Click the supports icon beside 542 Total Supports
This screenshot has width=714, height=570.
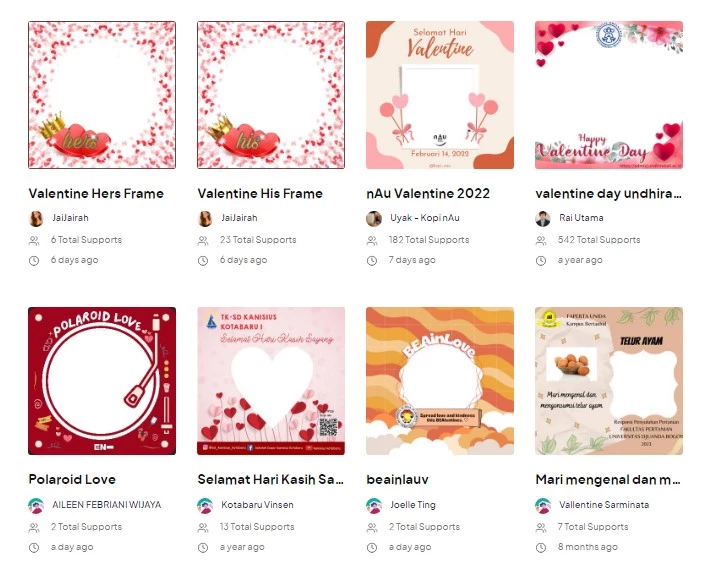tap(541, 240)
